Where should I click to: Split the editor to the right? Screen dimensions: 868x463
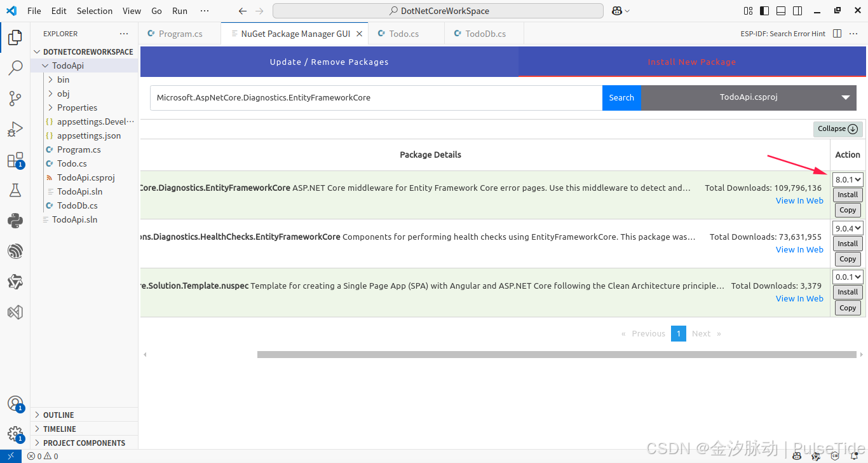pos(837,34)
